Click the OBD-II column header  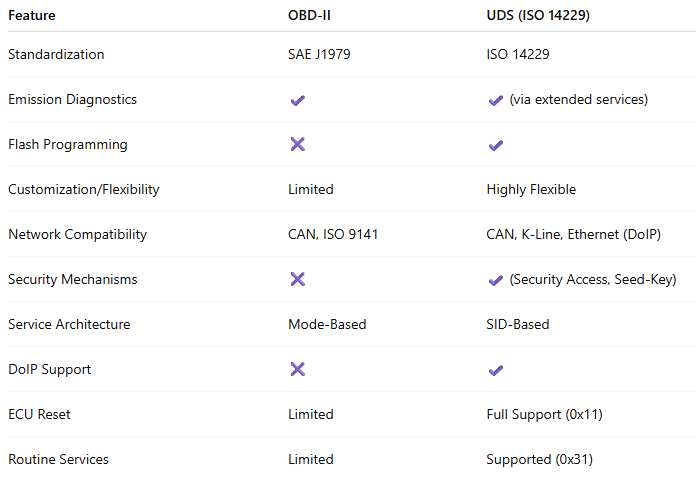pyautogui.click(x=309, y=16)
